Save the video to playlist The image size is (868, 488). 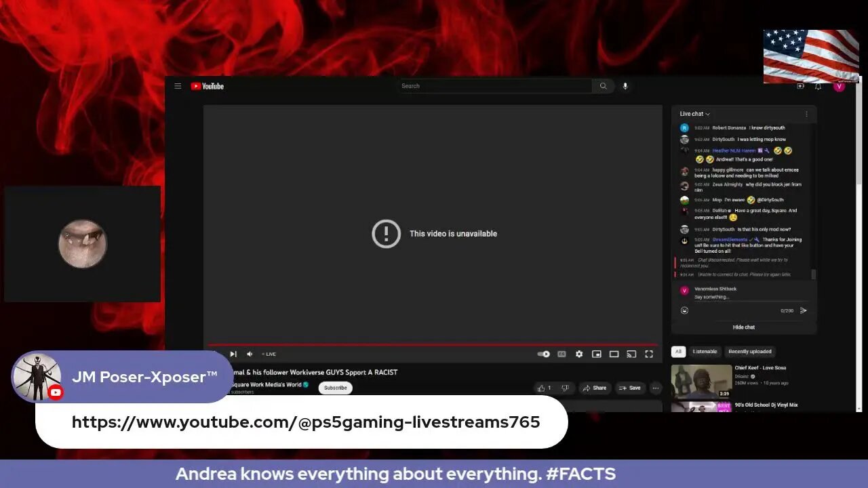pyautogui.click(x=630, y=388)
